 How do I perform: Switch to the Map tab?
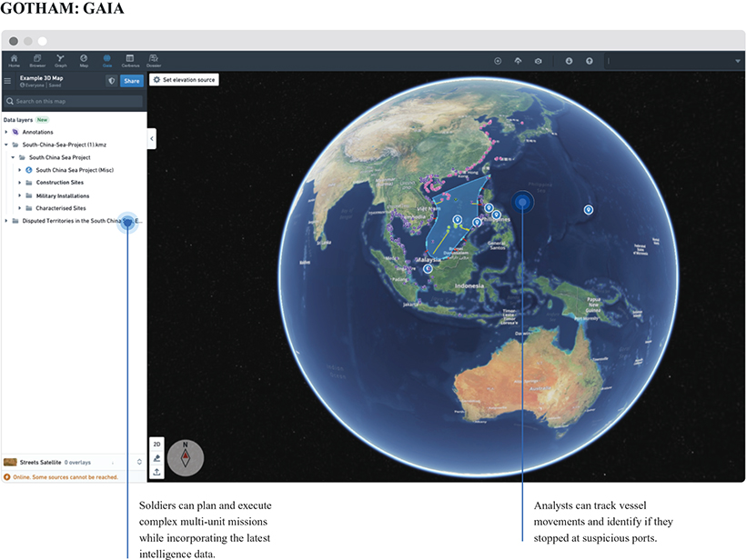tap(84, 60)
